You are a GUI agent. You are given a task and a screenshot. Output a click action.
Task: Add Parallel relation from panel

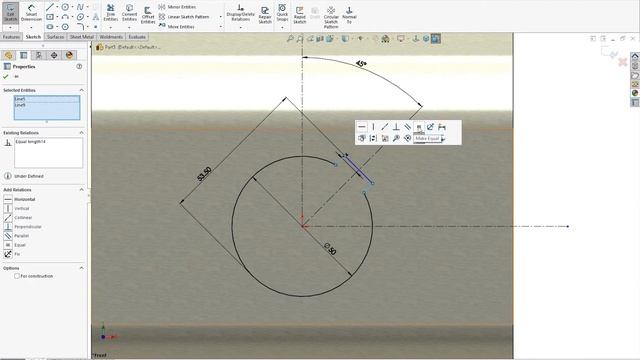[16, 236]
